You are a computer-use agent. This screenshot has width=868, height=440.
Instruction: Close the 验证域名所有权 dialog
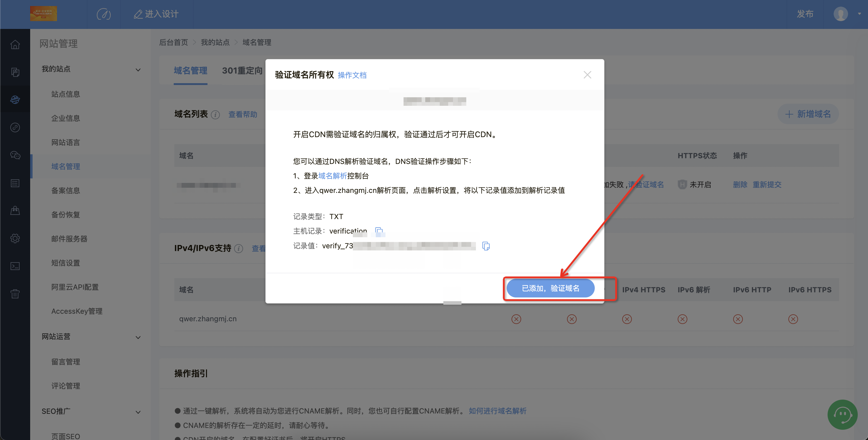click(587, 75)
